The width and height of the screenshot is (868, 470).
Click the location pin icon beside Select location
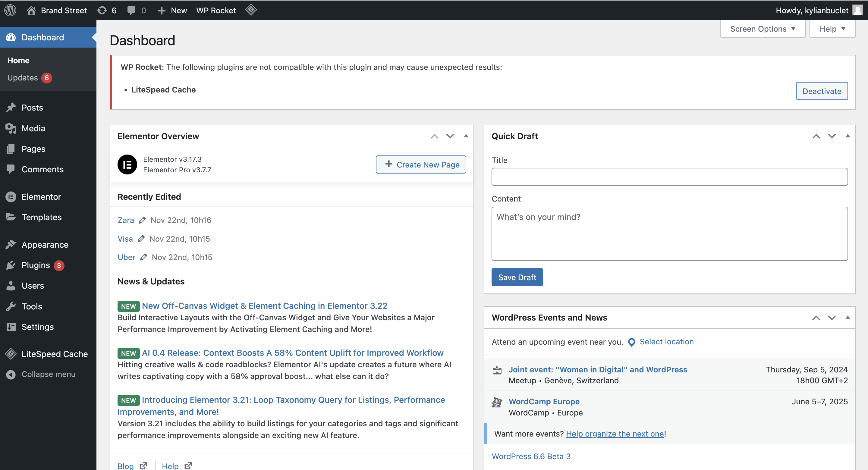(632, 342)
